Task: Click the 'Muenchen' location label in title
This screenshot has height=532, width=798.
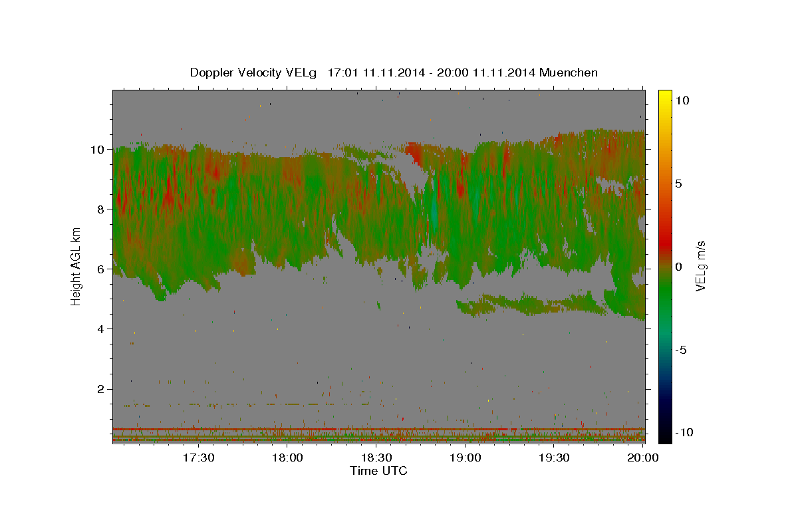Action: click(x=569, y=72)
